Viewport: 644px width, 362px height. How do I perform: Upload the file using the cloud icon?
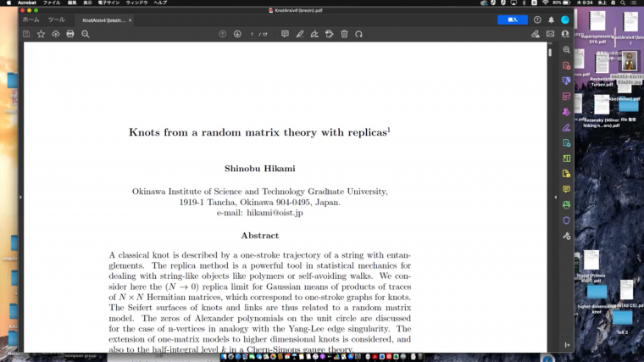tap(55, 34)
